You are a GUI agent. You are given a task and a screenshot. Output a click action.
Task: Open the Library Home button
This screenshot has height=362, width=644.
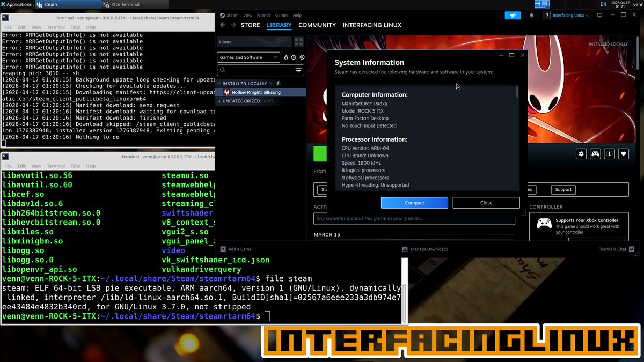254,42
